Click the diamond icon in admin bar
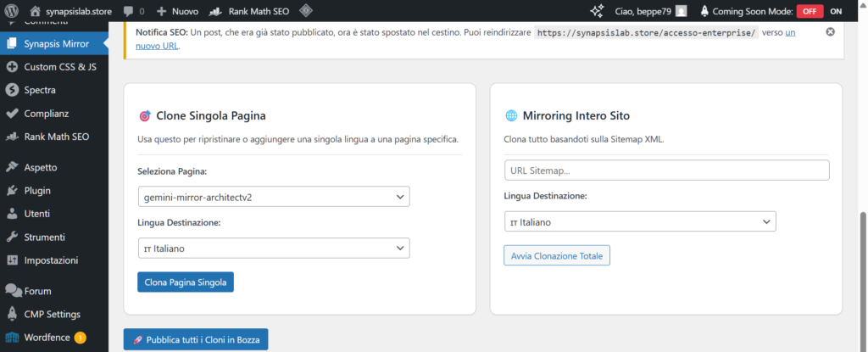868x352 pixels. pyautogui.click(x=305, y=11)
